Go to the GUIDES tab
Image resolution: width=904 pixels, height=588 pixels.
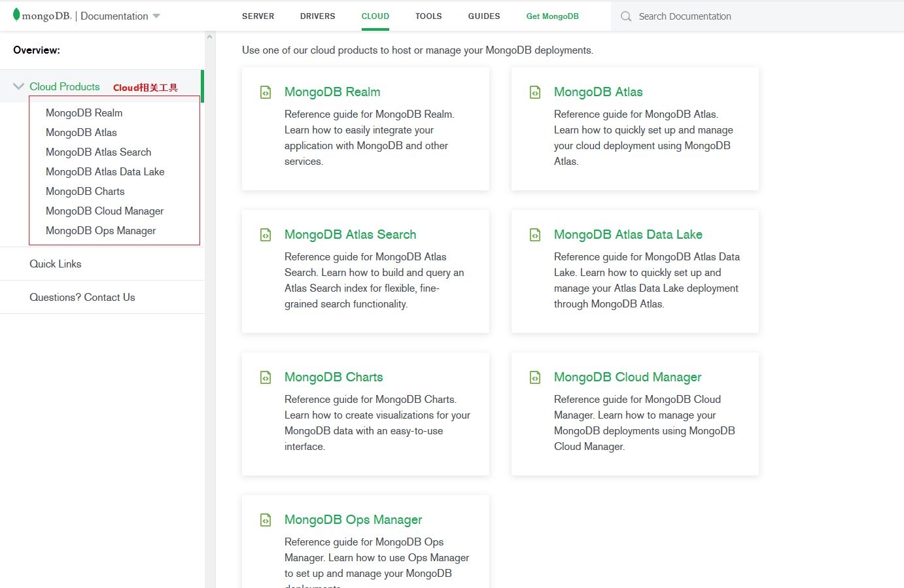[483, 16]
